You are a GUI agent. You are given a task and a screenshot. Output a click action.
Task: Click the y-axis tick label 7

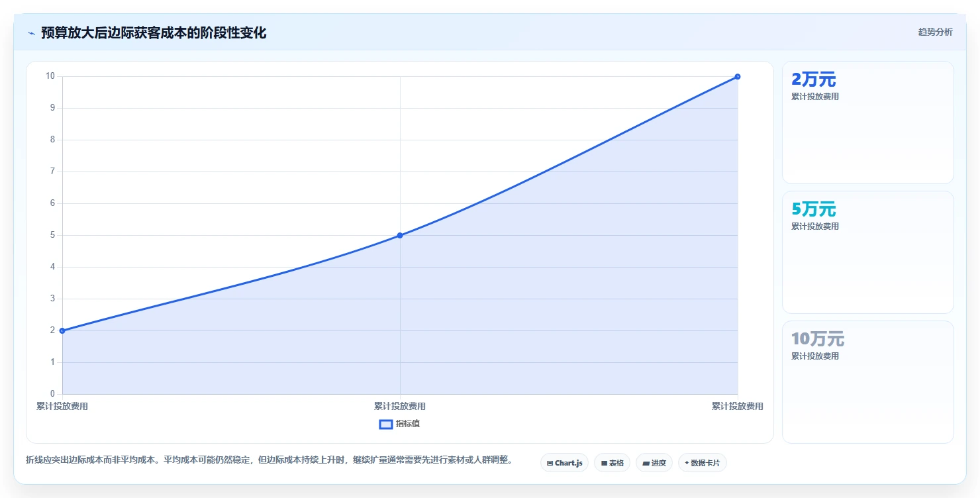[x=52, y=172]
